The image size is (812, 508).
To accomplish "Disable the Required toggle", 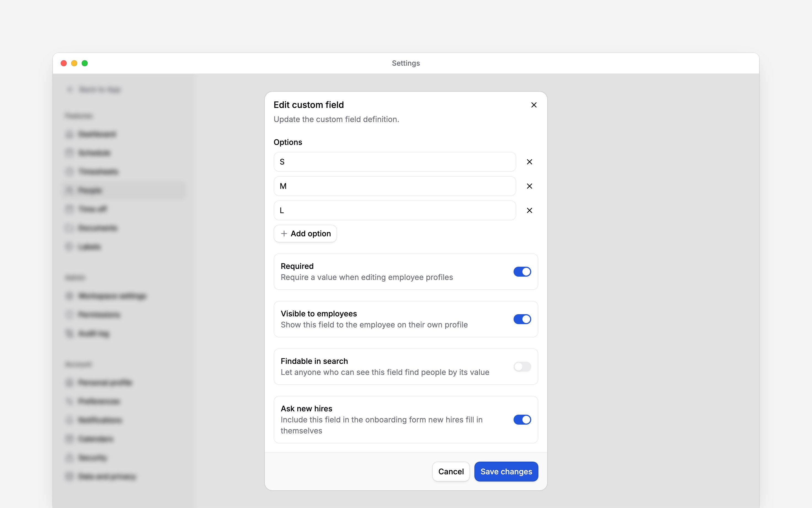I will pos(522,271).
